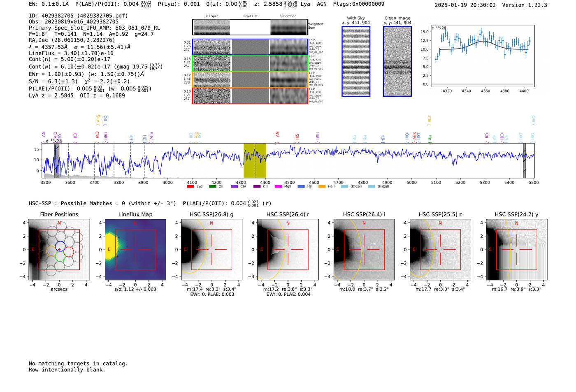Screen dimensions: 576x392
Task: Click the MgII magenta legend swatch
Action: 279,187
